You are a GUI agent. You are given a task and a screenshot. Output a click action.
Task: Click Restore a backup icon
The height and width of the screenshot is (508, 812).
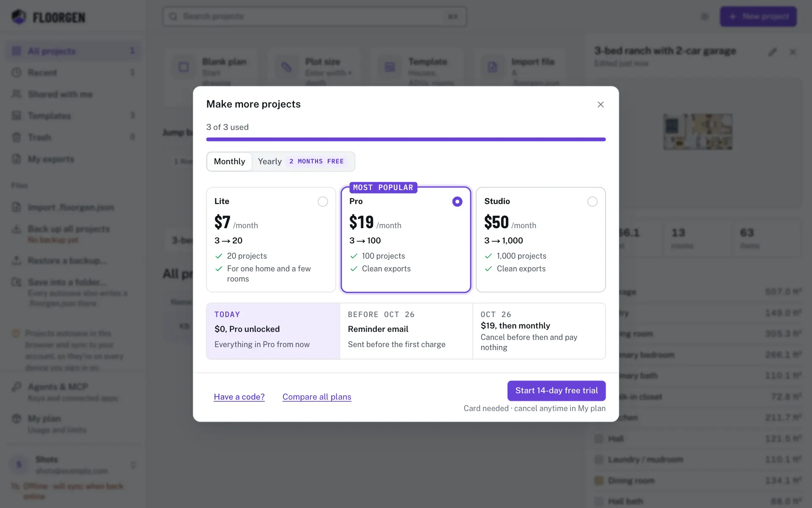16,260
